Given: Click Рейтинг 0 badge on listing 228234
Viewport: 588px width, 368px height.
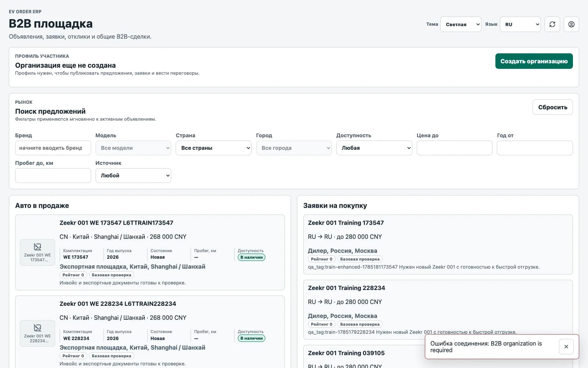Looking at the screenshot, I should pos(73,356).
